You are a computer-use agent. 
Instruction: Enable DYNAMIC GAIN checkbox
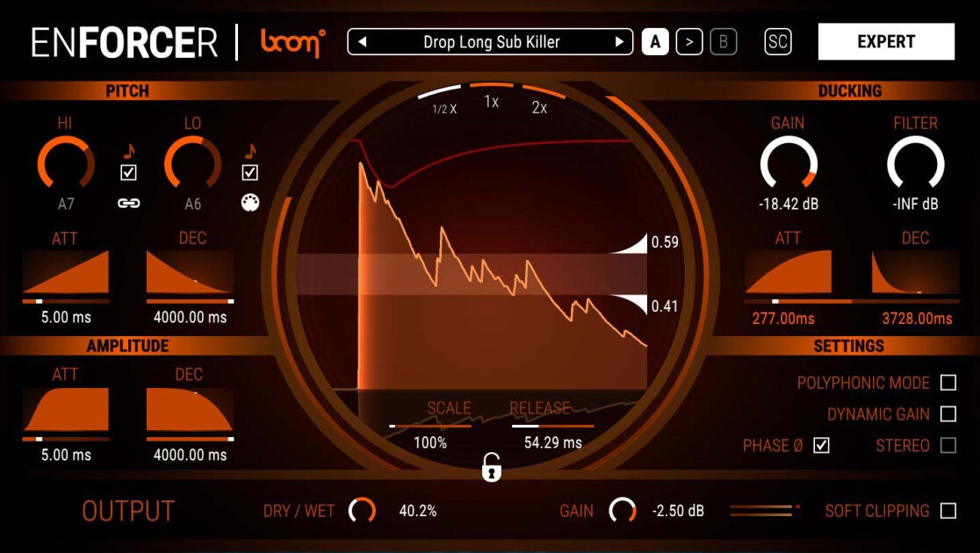coord(948,413)
